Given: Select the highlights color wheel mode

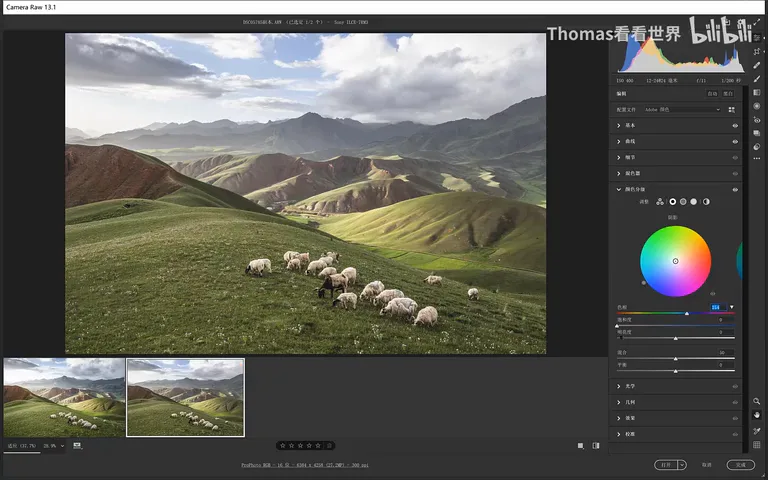Looking at the screenshot, I should coord(693,202).
